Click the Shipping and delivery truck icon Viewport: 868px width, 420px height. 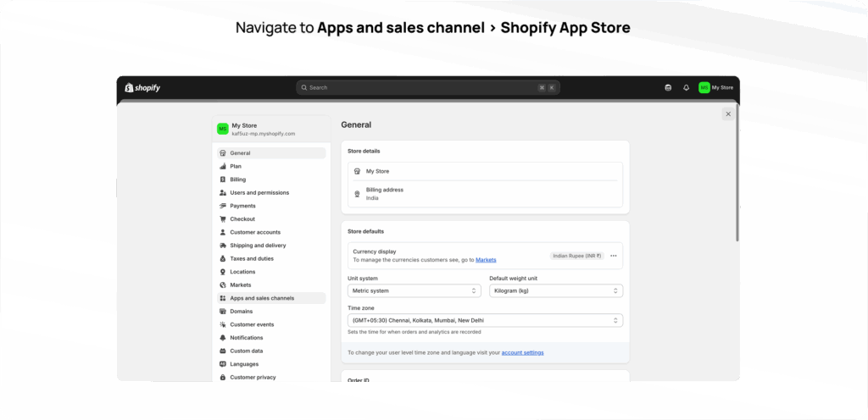(x=223, y=246)
